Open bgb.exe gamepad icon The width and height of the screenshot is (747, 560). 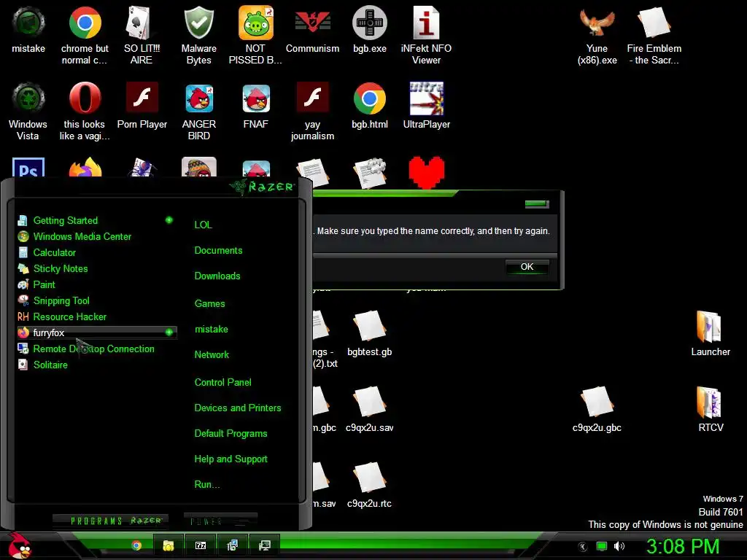click(369, 23)
